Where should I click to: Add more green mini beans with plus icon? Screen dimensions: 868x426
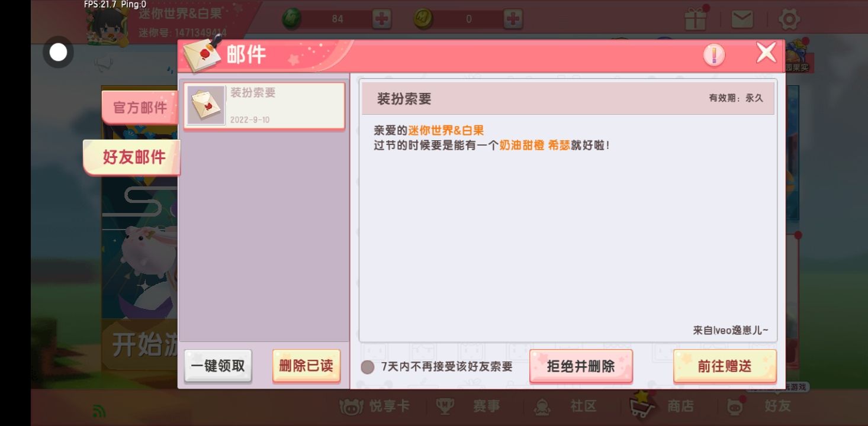tap(382, 19)
